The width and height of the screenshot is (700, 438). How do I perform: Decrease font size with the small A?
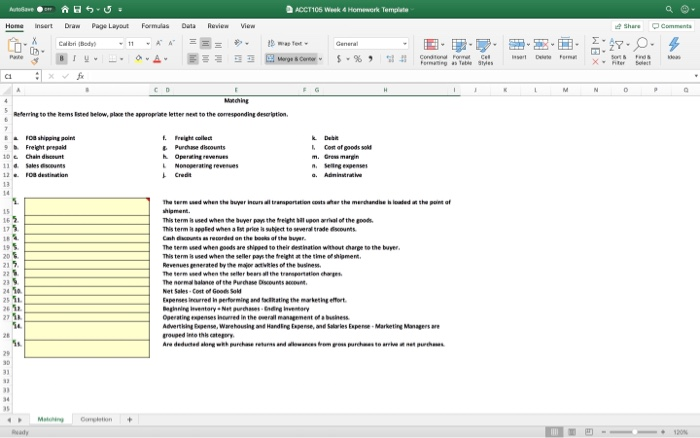click(x=171, y=43)
